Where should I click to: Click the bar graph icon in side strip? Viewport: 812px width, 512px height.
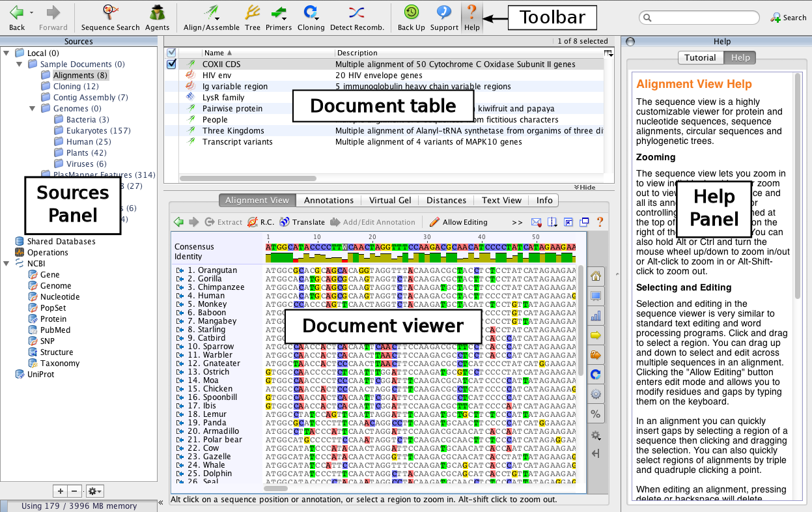[595, 315]
